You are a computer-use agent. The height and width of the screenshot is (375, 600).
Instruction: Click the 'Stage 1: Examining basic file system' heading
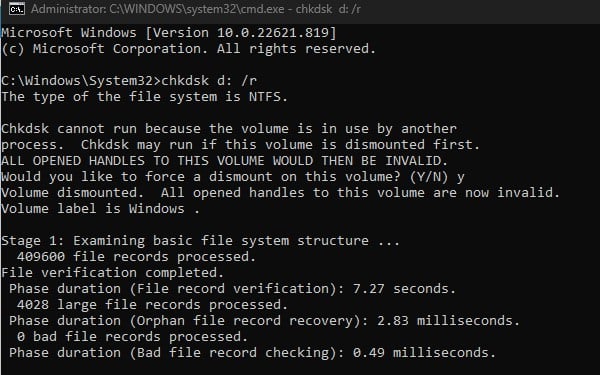click(201, 241)
